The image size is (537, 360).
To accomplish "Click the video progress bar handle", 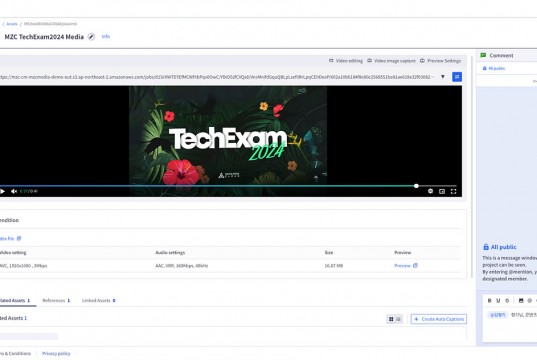I will click(416, 186).
